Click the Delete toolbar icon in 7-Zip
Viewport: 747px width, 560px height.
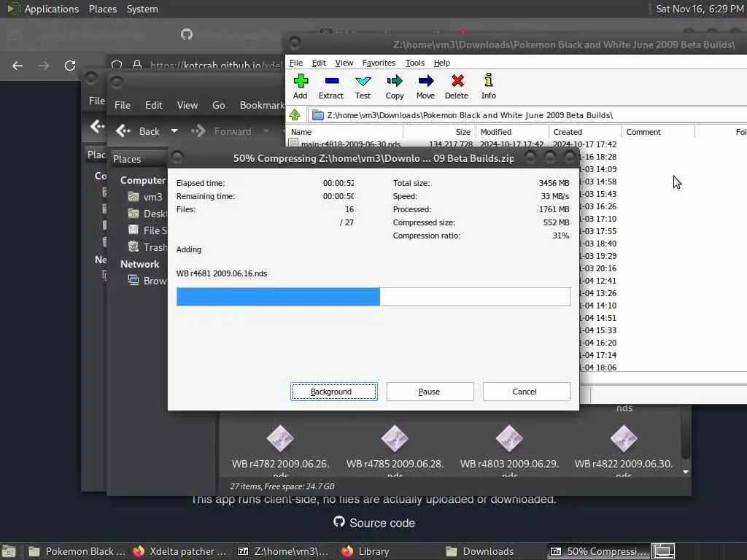(457, 86)
